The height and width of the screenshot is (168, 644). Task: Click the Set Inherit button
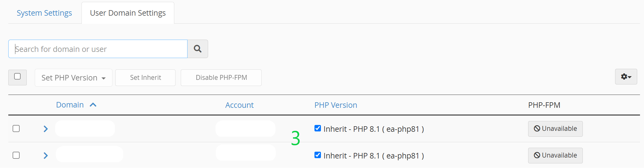(x=145, y=78)
